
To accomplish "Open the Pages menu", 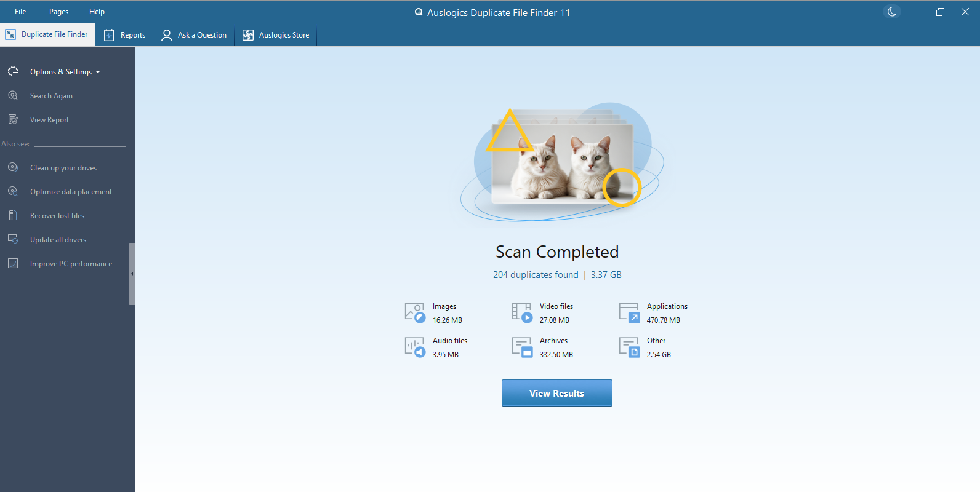I will (58, 12).
